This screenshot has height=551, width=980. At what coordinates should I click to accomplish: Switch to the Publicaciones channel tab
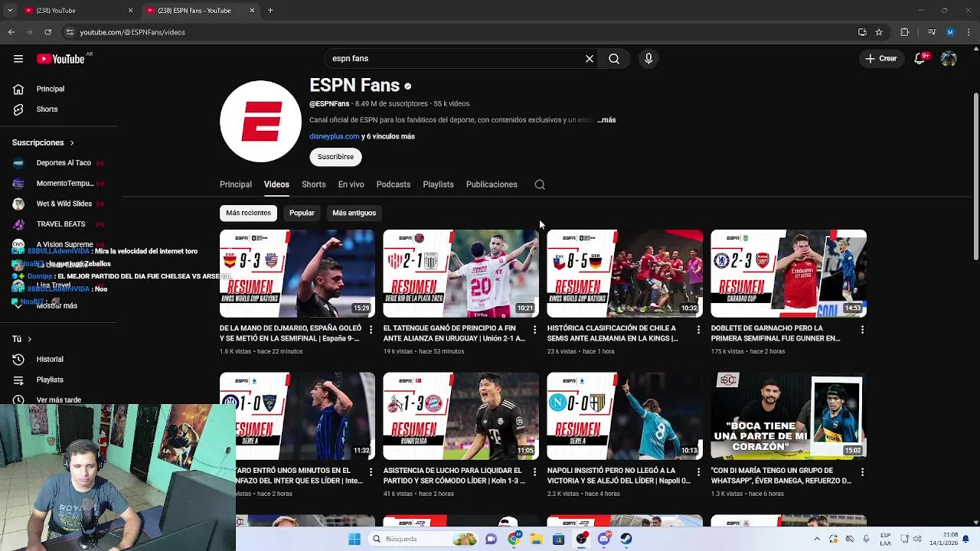492,184
